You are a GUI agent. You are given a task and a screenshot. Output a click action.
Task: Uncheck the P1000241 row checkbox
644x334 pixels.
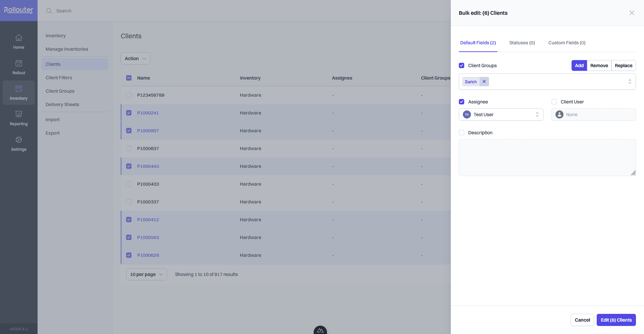pyautogui.click(x=129, y=113)
